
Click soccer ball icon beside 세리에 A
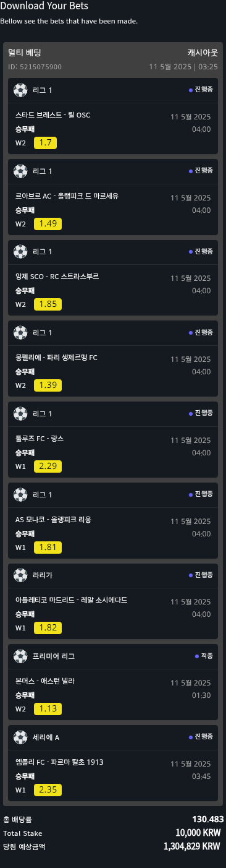pos(20,737)
